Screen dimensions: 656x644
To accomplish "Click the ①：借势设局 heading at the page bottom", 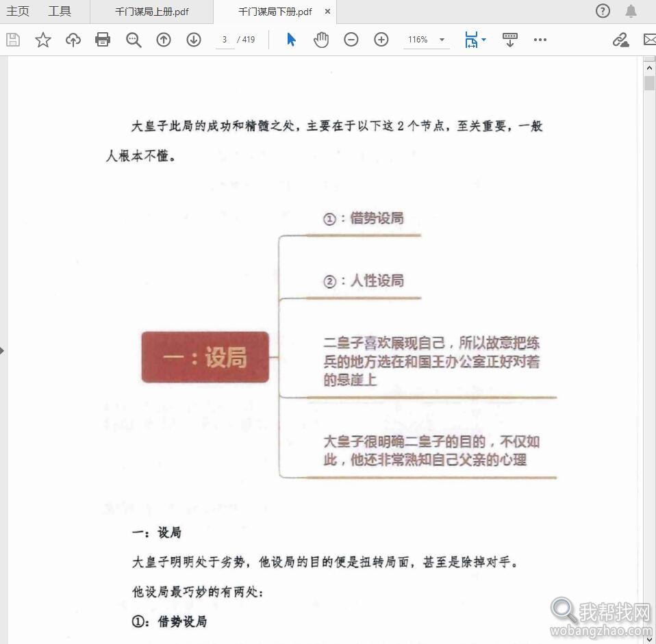I will [169, 621].
